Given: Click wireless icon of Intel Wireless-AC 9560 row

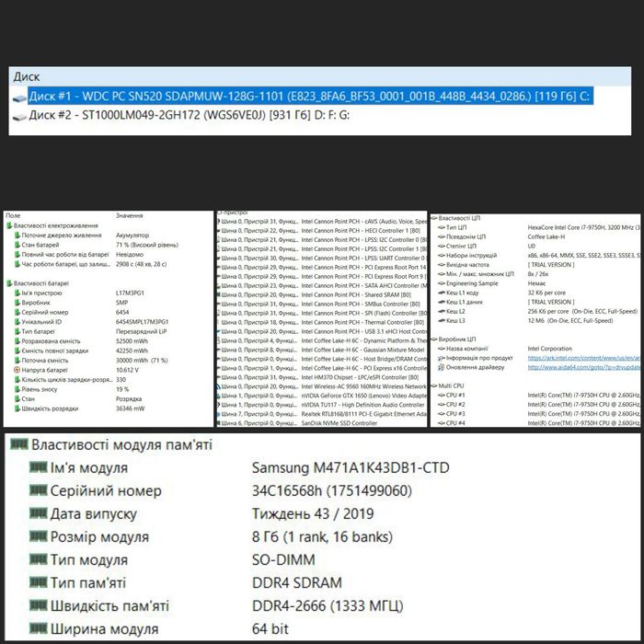Looking at the screenshot, I should click(x=219, y=386).
